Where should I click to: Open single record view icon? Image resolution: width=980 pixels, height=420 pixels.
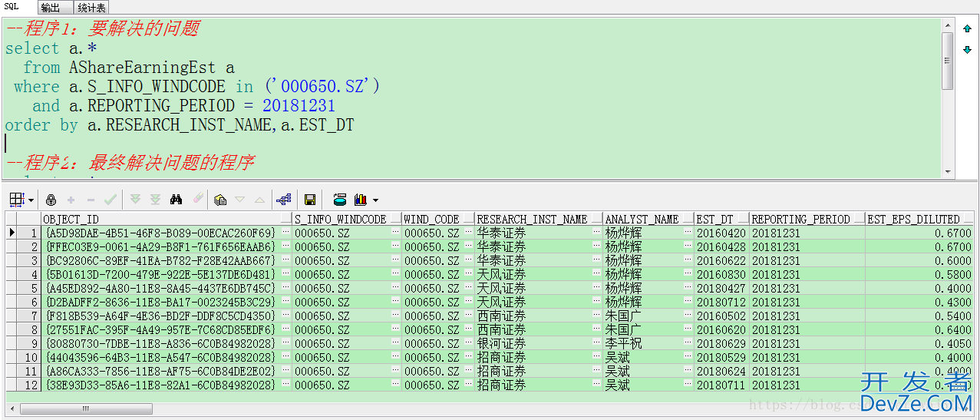point(220,200)
